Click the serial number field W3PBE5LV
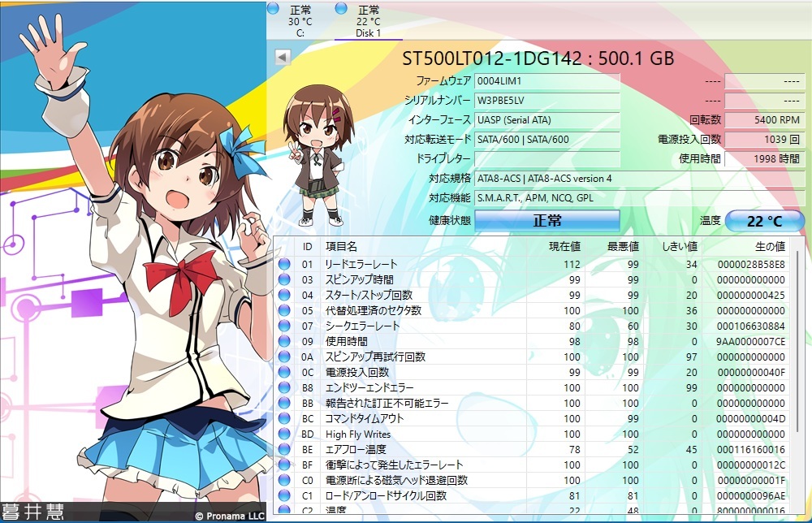 pyautogui.click(x=546, y=101)
